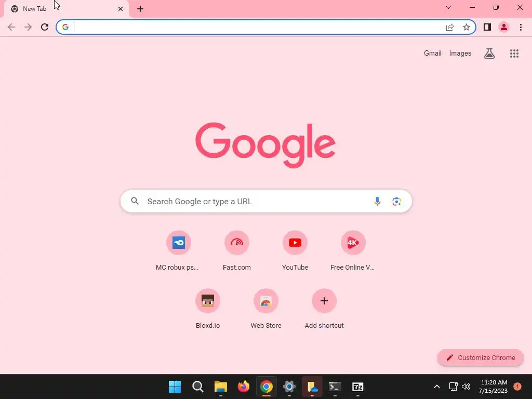The height and width of the screenshot is (399, 532).
Task: Click the Google logo
Action: click(x=265, y=145)
